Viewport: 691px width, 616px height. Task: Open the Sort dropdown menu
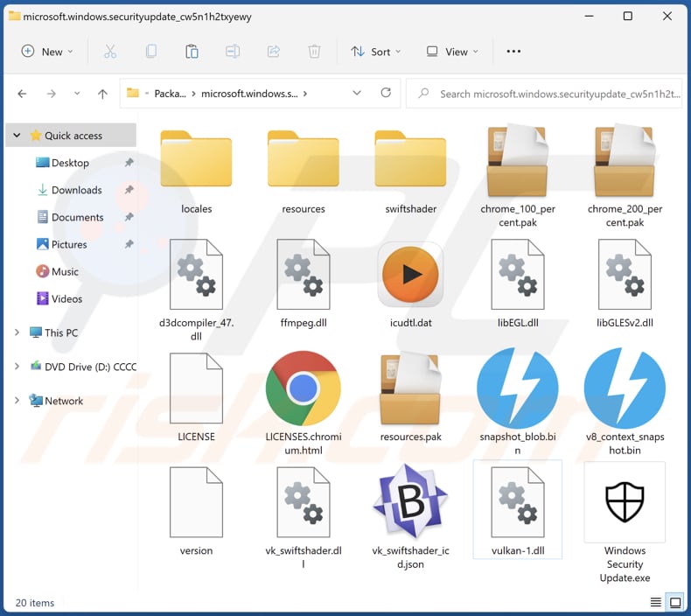point(376,52)
